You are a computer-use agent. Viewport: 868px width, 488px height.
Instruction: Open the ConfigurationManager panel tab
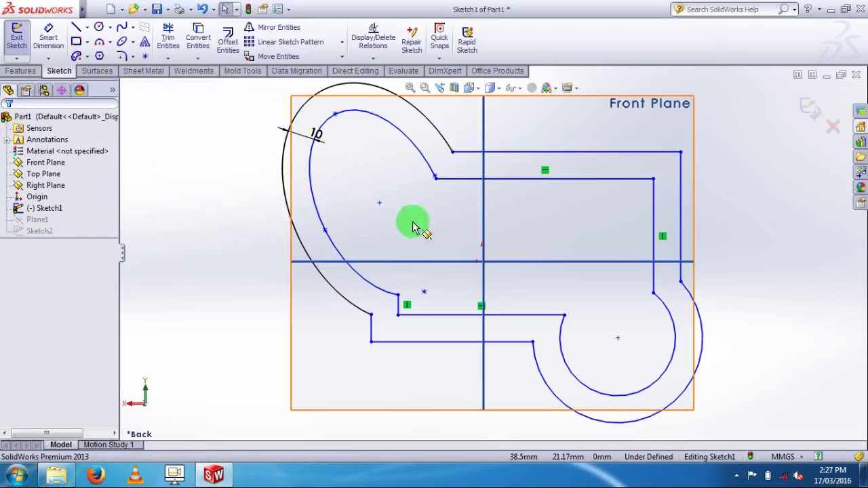pyautogui.click(x=43, y=90)
